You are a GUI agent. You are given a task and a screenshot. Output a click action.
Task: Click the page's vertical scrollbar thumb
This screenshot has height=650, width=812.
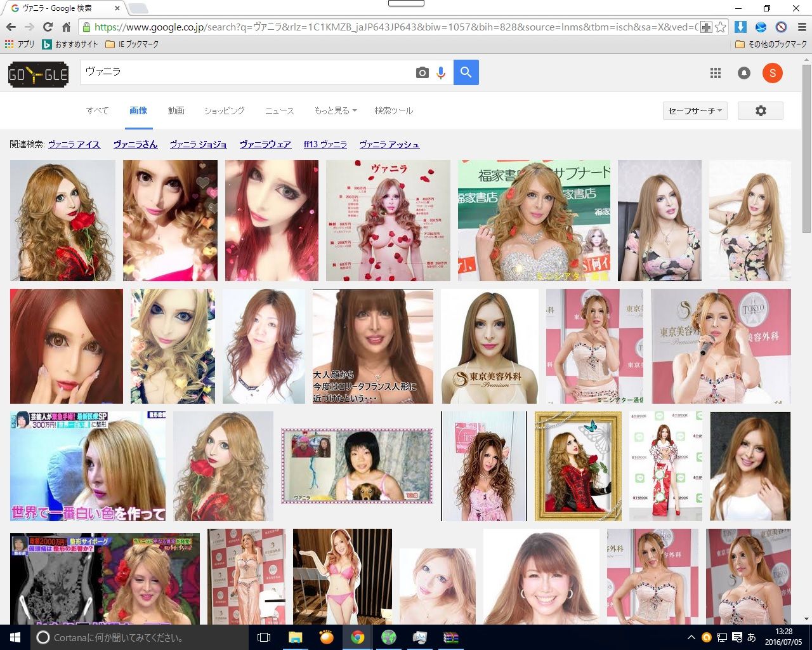(807, 147)
